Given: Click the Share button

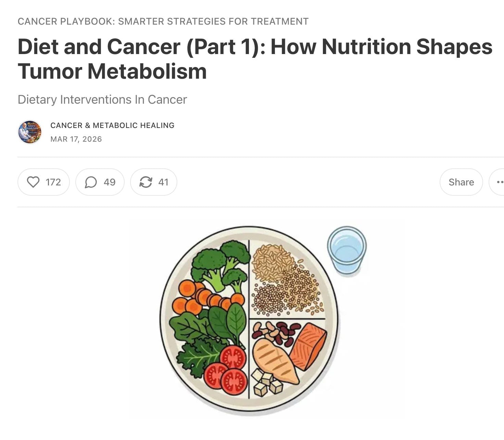Looking at the screenshot, I should 461,182.
